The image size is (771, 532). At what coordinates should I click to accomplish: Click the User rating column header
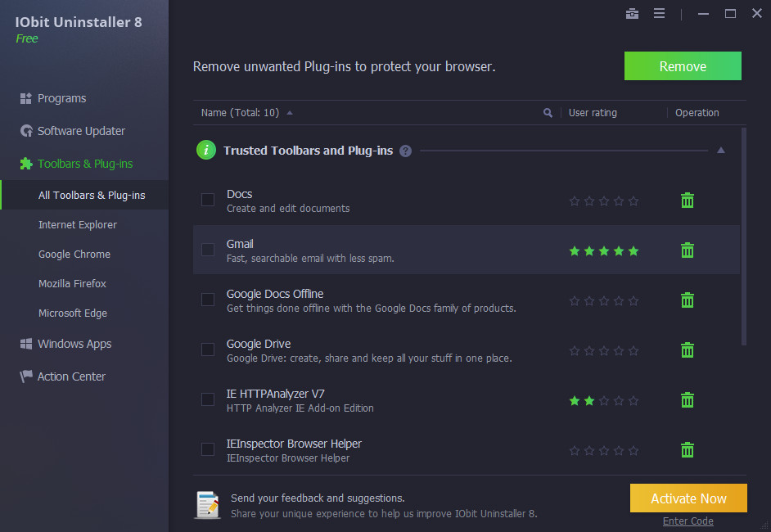[x=593, y=113]
